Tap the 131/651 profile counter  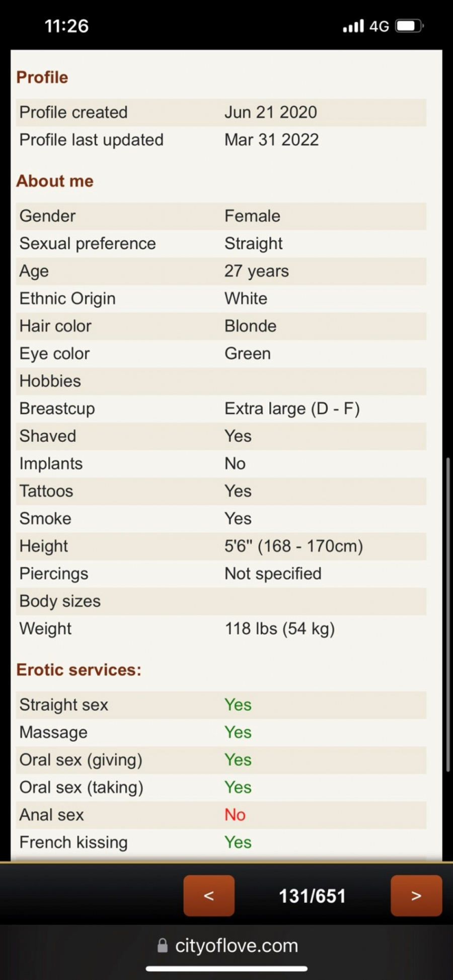(312, 896)
